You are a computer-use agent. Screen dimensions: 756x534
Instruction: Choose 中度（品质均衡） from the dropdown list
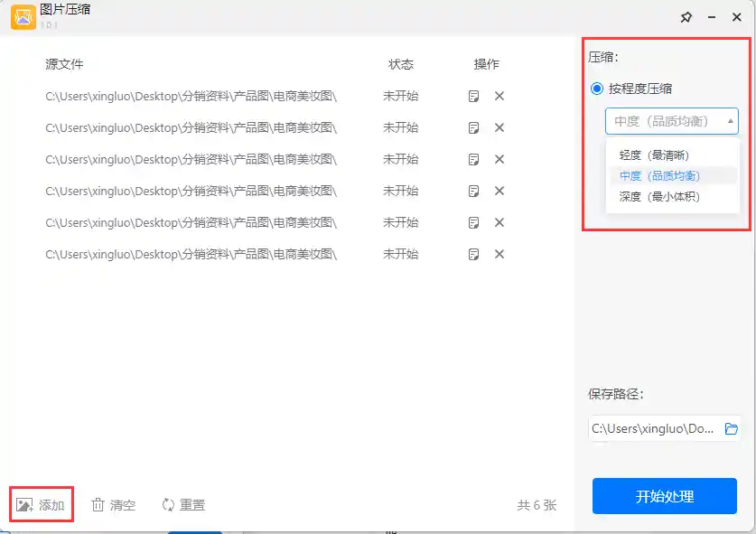pos(659,176)
